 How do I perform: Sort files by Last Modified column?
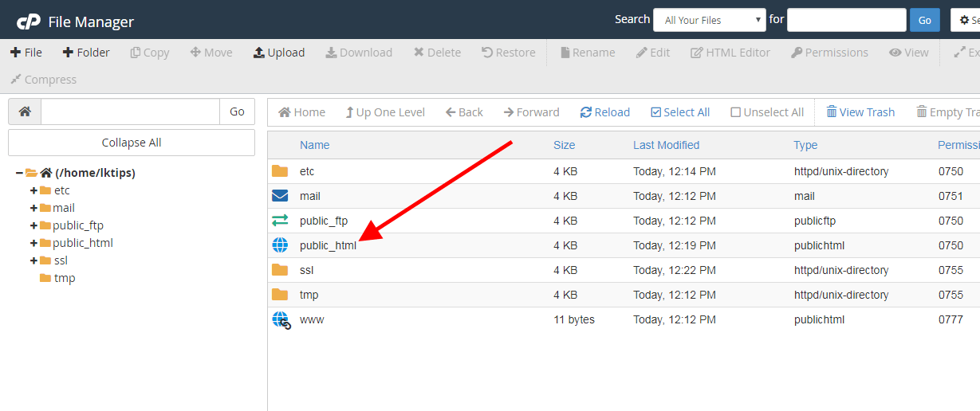[x=666, y=145]
